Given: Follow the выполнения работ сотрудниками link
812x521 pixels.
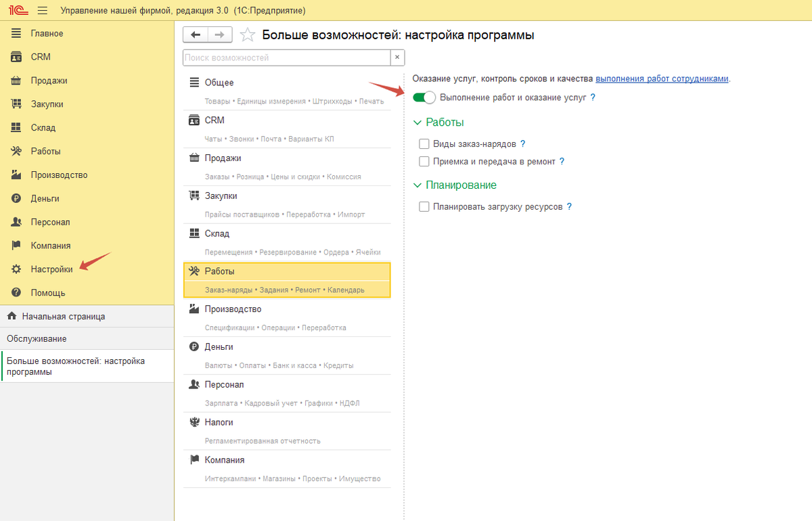Looking at the screenshot, I should pyautogui.click(x=662, y=78).
